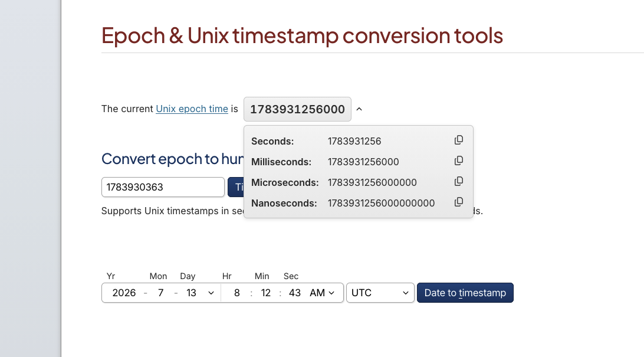
Task: Click the Seconds: label in popup
Action: 272,141
